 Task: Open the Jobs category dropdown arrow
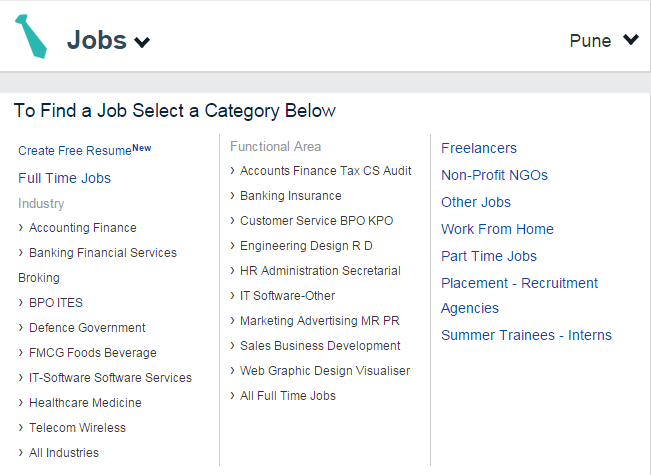click(x=142, y=42)
